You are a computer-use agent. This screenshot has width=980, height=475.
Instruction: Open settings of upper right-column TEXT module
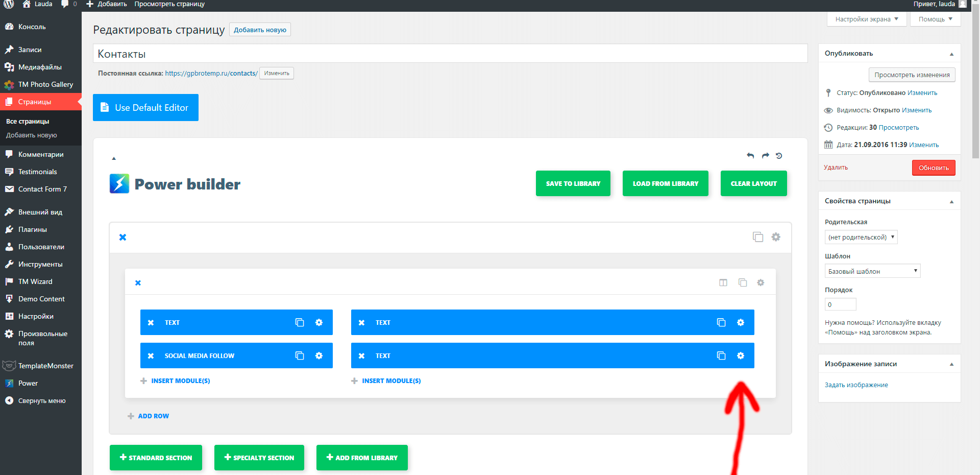[741, 322]
